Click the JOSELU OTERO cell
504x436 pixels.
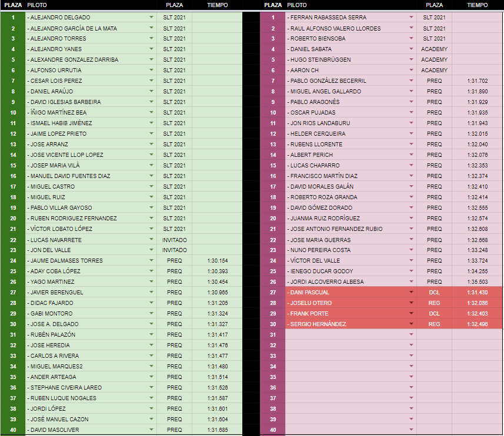click(351, 303)
